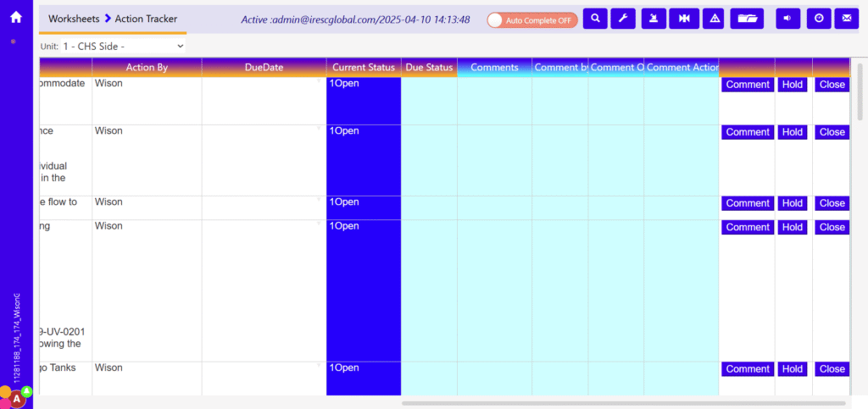Click the Worksheets breadcrumb link
The width and height of the screenshot is (868, 409).
[x=73, y=19]
